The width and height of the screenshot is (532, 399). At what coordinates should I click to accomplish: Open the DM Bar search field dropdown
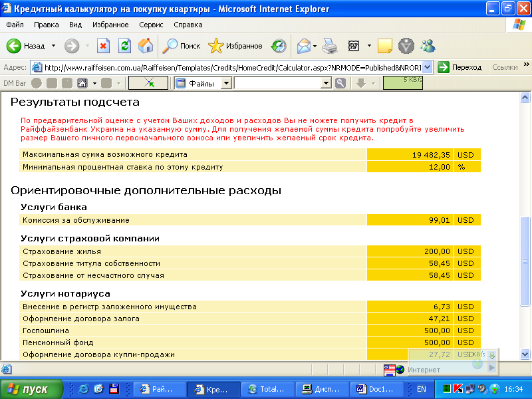pos(326,83)
